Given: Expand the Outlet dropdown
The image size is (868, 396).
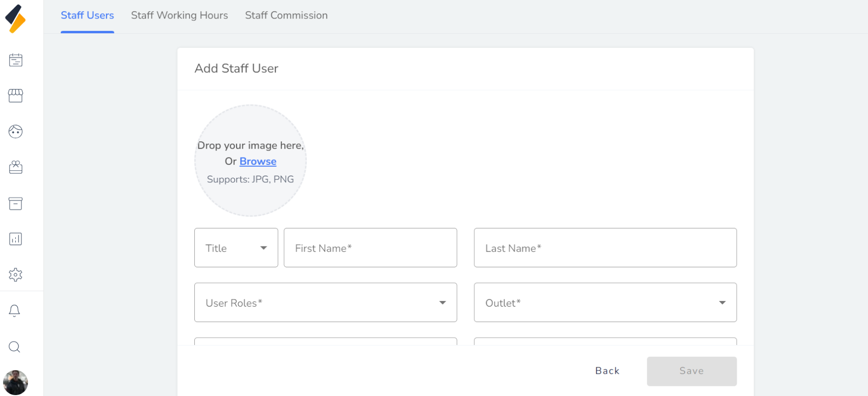Looking at the screenshot, I should pyautogui.click(x=605, y=303).
